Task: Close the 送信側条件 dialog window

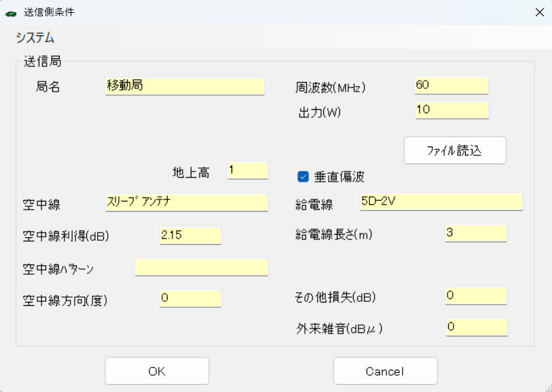Action: (539, 12)
